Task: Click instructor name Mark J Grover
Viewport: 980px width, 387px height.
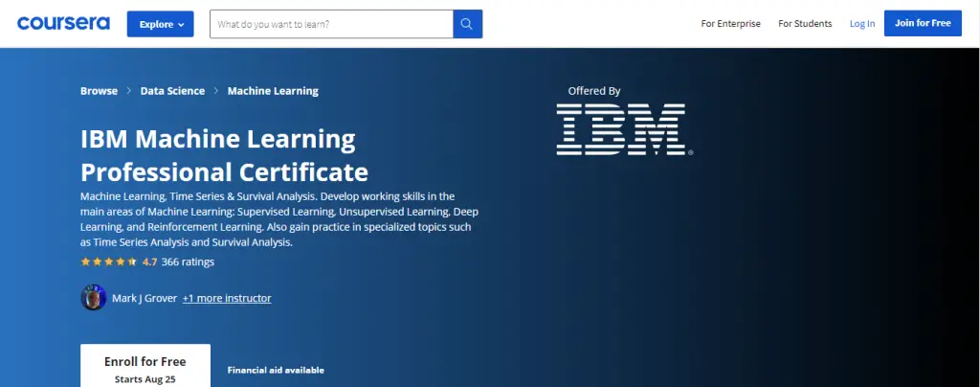Action: click(145, 298)
